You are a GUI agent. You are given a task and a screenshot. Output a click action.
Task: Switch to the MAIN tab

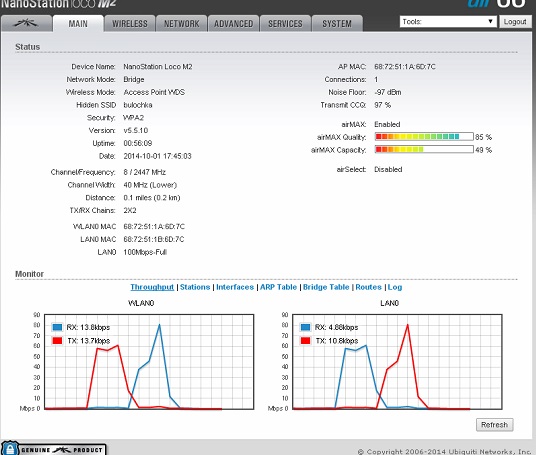pos(78,24)
